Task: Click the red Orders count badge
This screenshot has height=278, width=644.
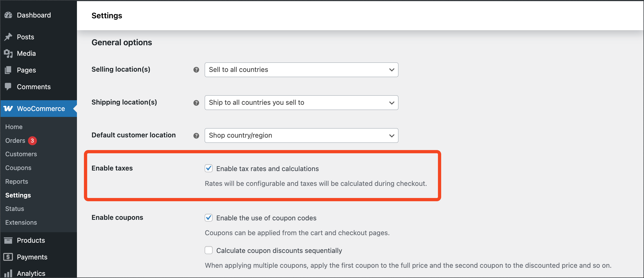Action: 33,141
